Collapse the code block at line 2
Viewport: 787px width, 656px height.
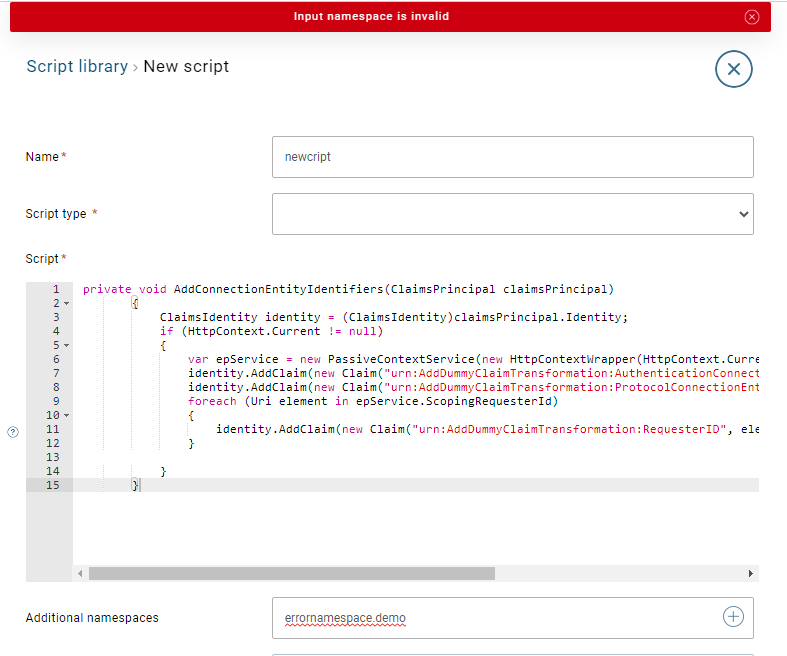tap(66, 303)
